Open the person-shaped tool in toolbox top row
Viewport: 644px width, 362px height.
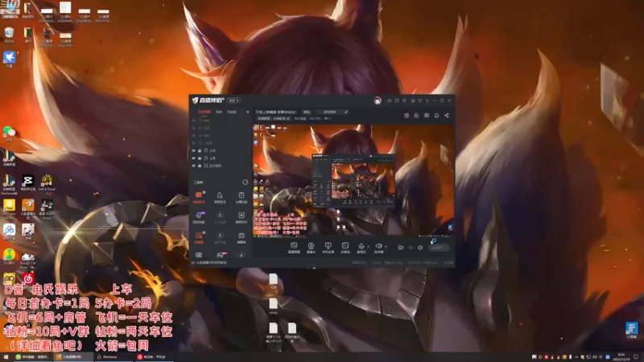(220, 196)
